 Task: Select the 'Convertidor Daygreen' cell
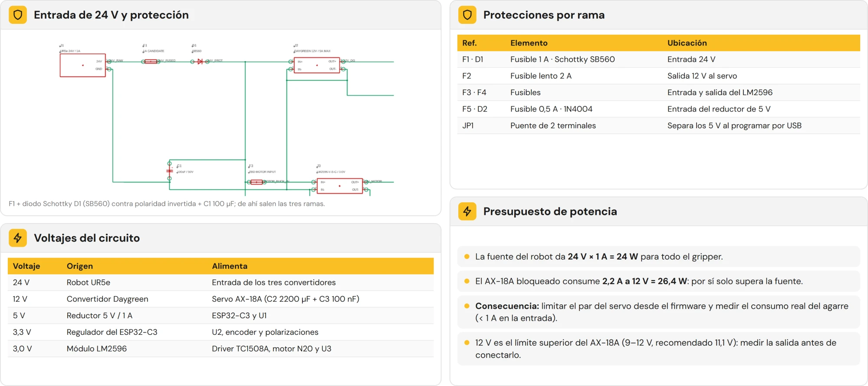coord(108,299)
